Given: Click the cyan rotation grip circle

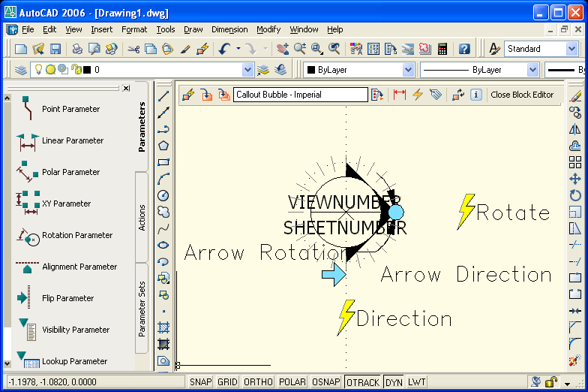Looking at the screenshot, I should coord(396,212).
